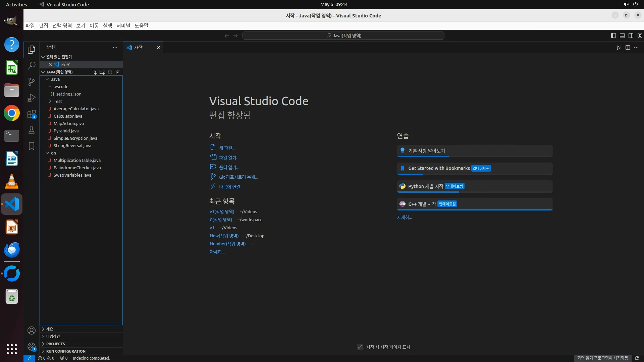The height and width of the screenshot is (362, 644).
Task: Open the Run and Debug view icon
Action: tap(32, 98)
